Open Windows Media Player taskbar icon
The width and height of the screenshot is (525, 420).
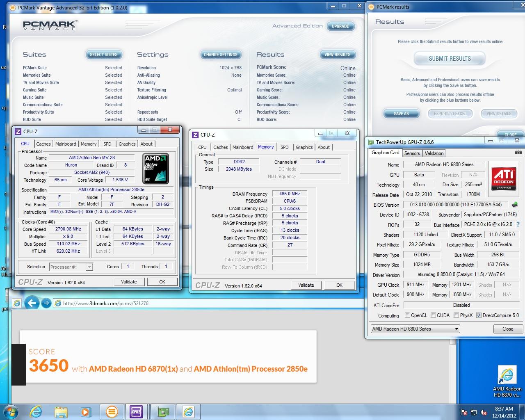coord(85,411)
